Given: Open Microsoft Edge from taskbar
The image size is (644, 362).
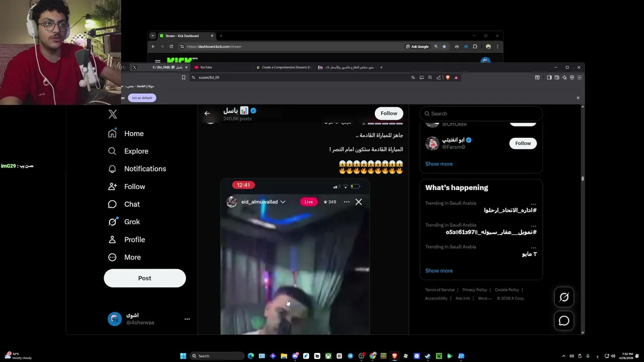Looking at the screenshot, I should click(251, 356).
